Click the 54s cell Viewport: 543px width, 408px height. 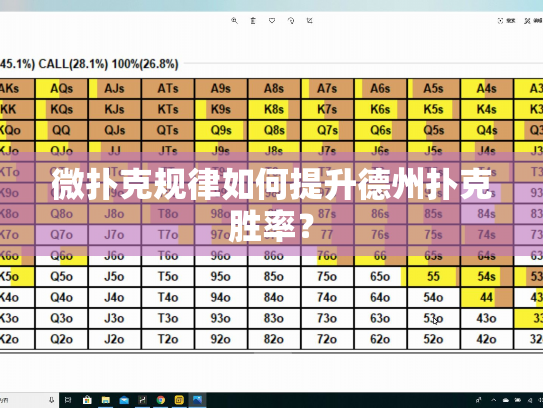[487, 277]
